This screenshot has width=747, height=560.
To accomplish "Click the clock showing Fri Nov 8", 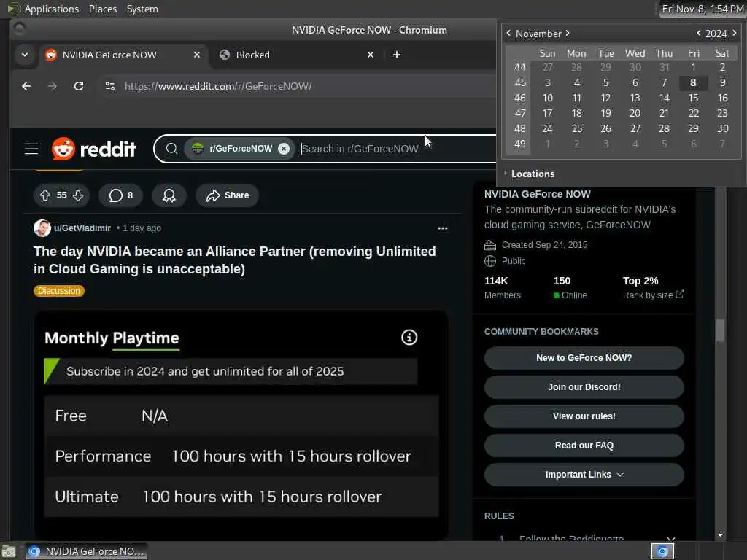I will tap(703, 9).
